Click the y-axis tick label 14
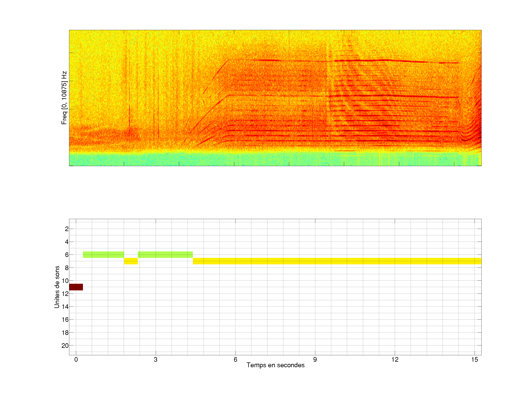Screen dimensions: 532x399 pos(65,307)
